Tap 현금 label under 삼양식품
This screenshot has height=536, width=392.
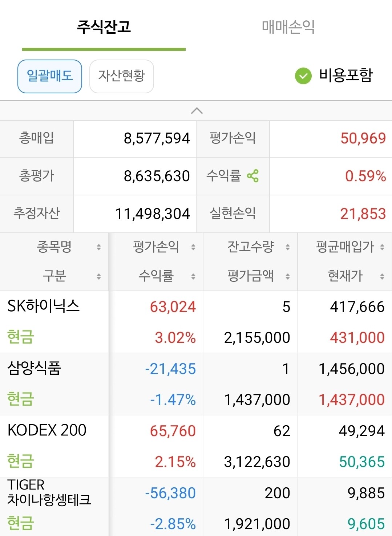coord(20,399)
